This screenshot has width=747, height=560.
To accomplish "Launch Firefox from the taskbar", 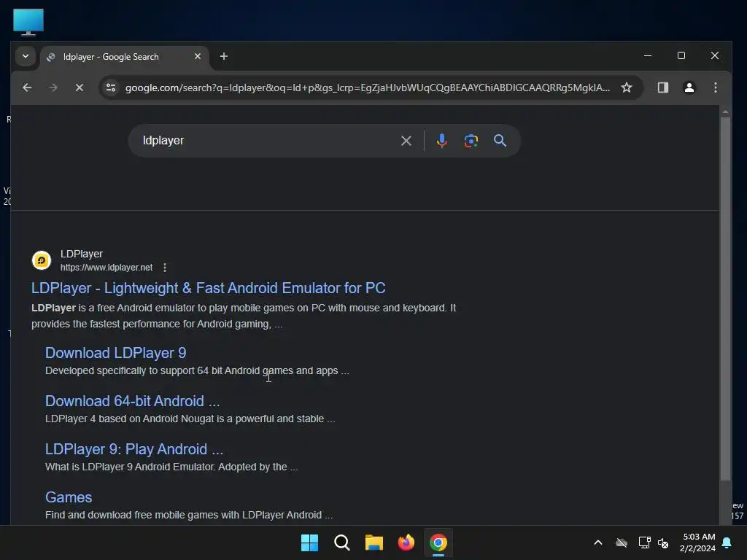I will click(406, 542).
